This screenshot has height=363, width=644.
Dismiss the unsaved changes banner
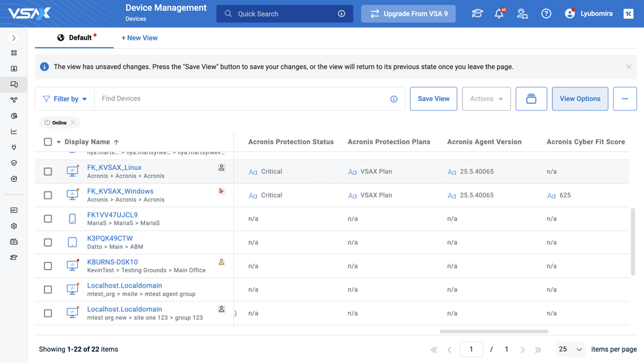(629, 66)
